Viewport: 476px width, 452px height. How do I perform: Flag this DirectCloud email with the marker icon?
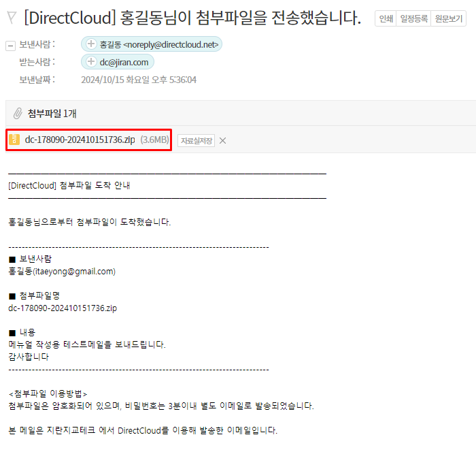coord(12,18)
